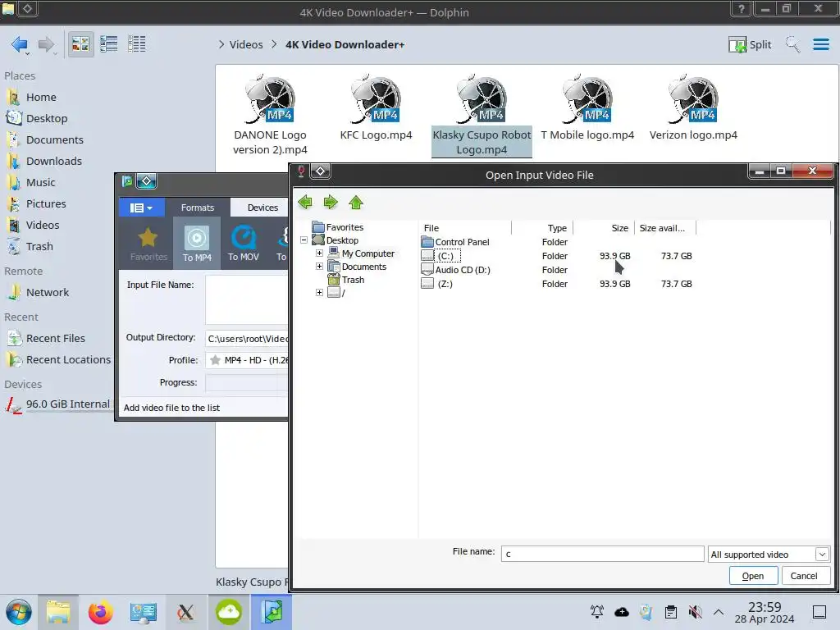Go back in Dolphin with the blue arrow

coord(20,44)
